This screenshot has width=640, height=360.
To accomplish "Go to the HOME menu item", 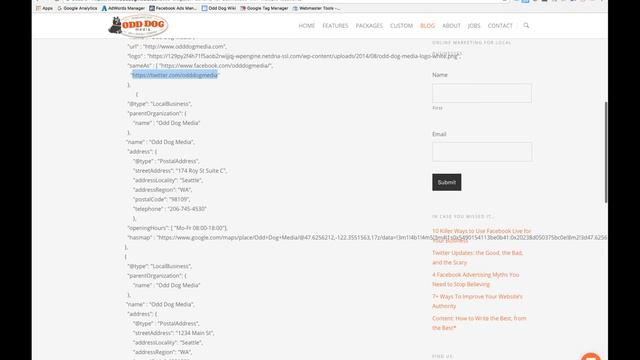I will [307, 26].
